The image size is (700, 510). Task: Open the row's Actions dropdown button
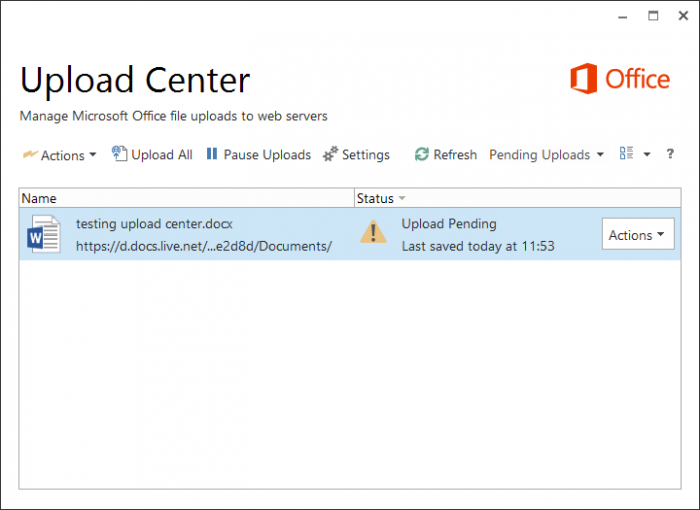pos(637,235)
